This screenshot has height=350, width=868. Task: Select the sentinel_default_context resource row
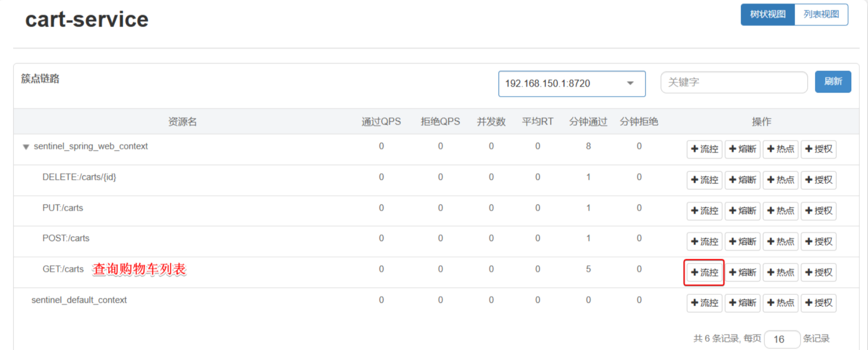[79, 300]
